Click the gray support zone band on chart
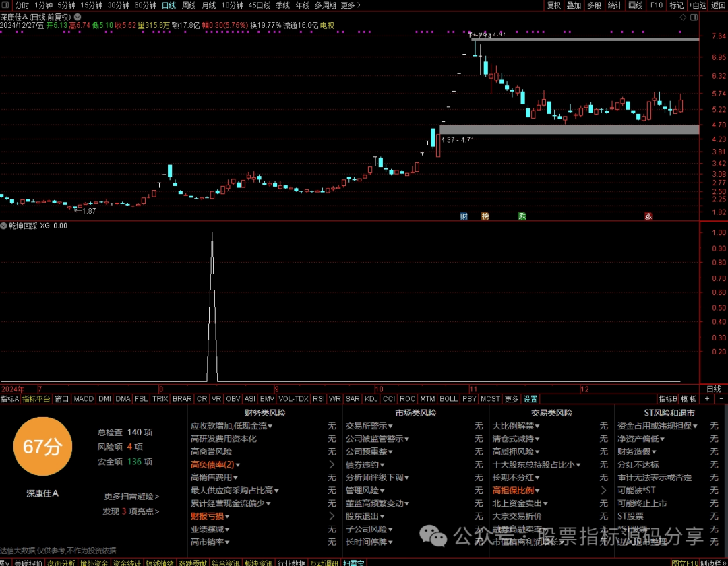This screenshot has height=566, width=728. (x=569, y=129)
